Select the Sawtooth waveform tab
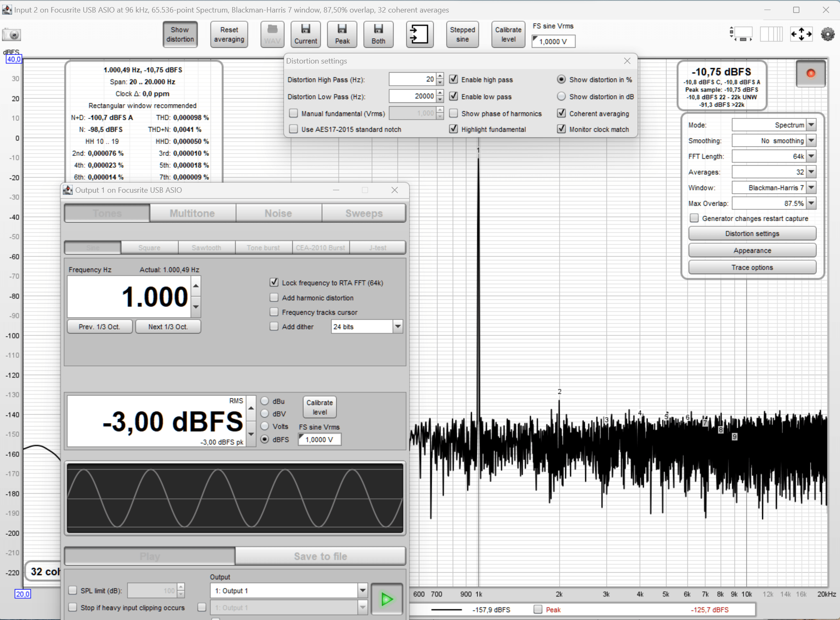The image size is (840, 620). pyautogui.click(x=206, y=247)
